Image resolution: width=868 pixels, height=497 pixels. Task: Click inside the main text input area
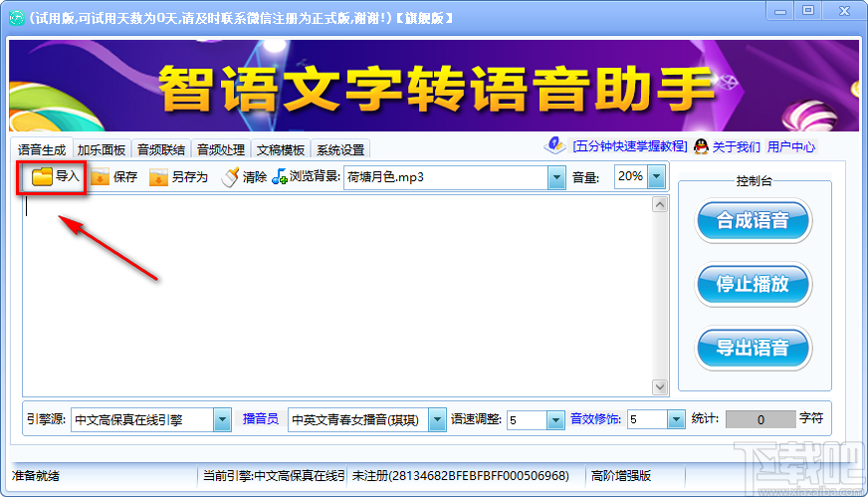pos(337,296)
